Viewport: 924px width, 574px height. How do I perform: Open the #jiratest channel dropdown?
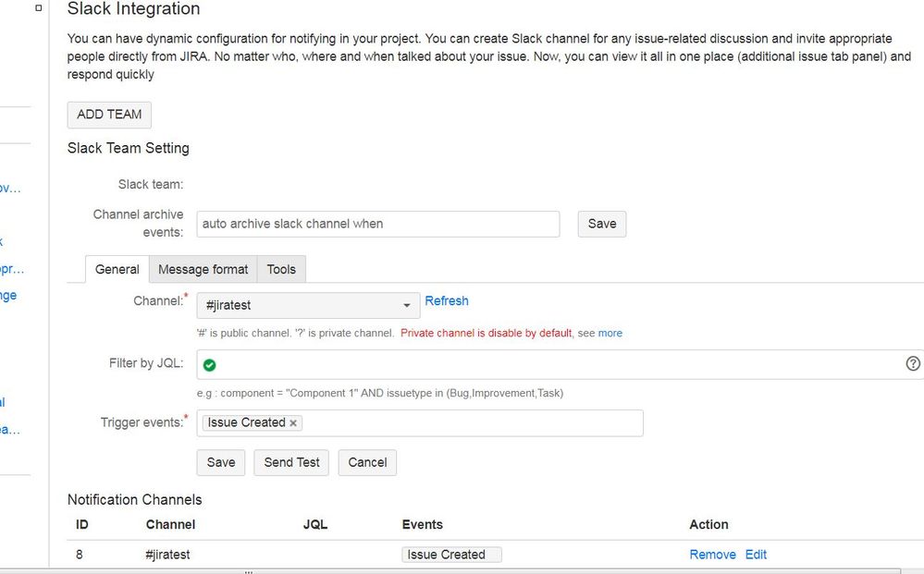(308, 305)
